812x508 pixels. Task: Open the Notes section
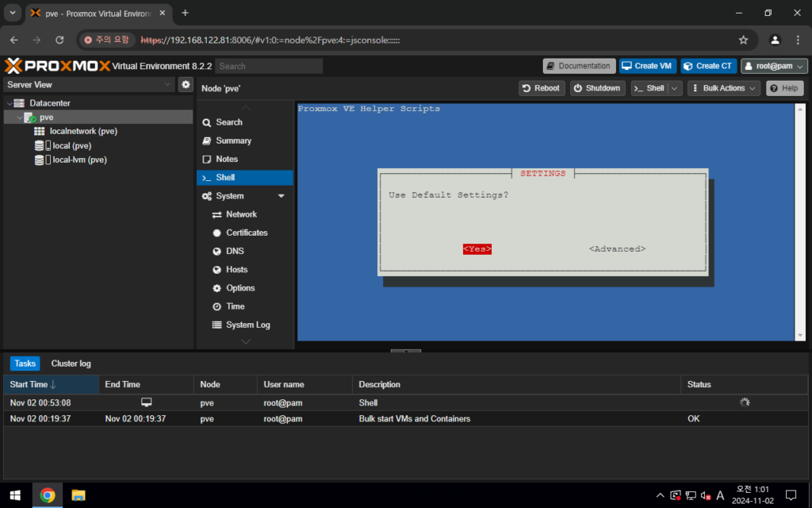(x=227, y=159)
